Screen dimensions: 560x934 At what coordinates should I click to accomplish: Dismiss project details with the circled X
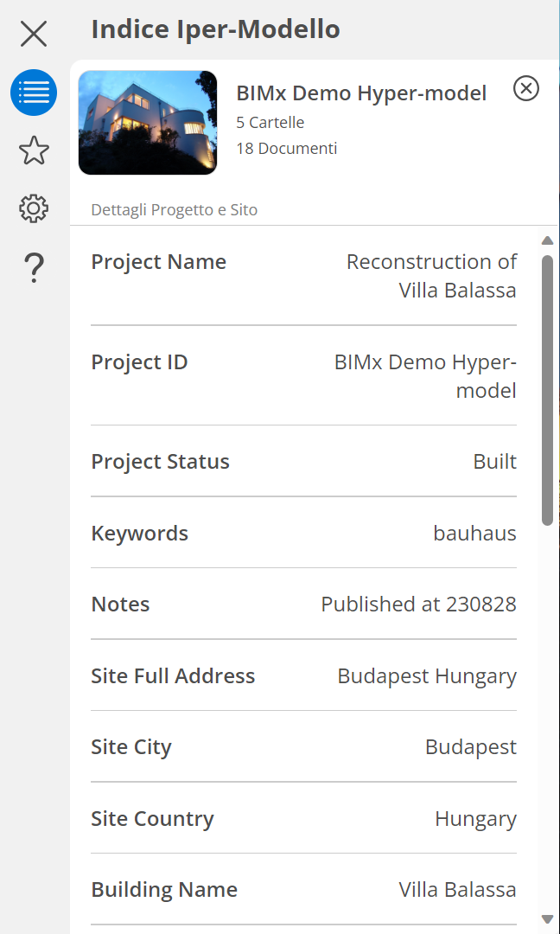coord(526,88)
